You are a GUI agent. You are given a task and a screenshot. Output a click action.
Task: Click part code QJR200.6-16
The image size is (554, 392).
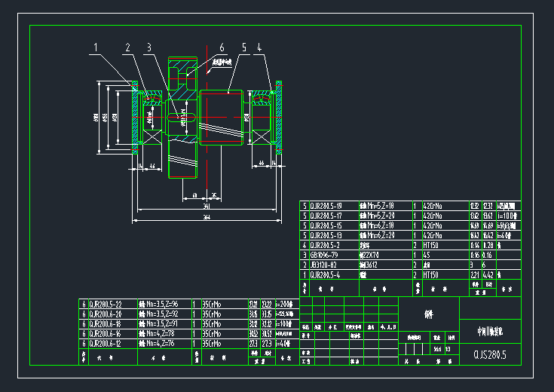coord(105,334)
